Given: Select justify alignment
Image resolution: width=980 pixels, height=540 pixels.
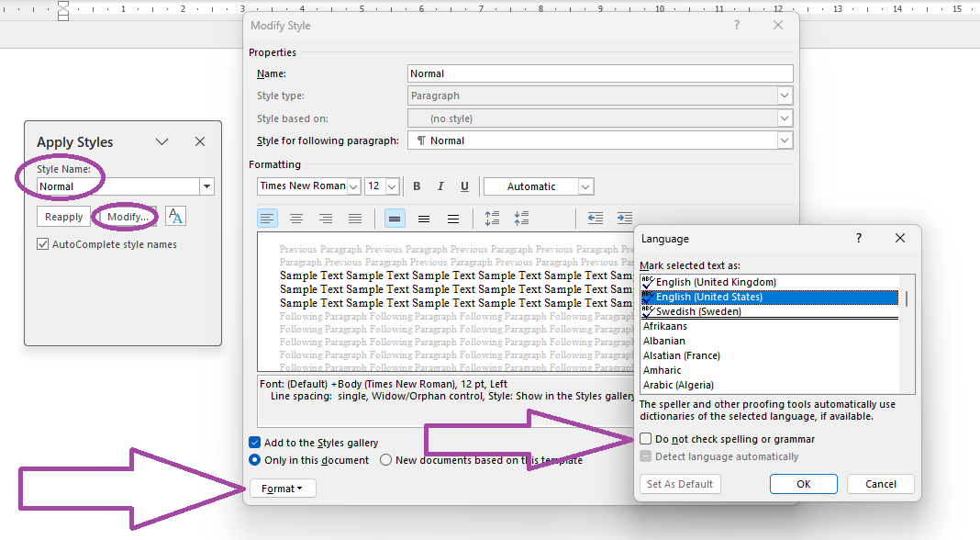Looking at the screenshot, I should (x=354, y=218).
